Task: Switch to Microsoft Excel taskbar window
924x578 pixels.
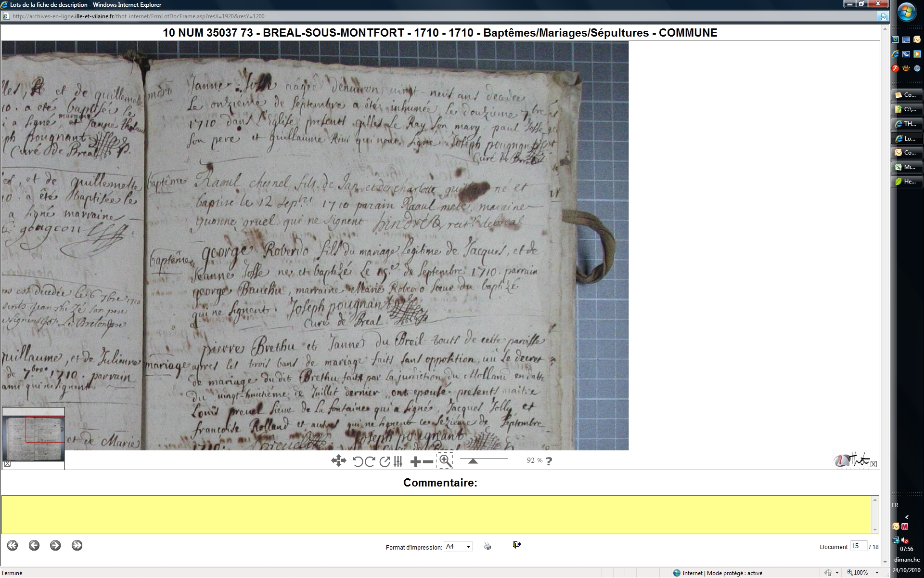Action: click(x=907, y=167)
